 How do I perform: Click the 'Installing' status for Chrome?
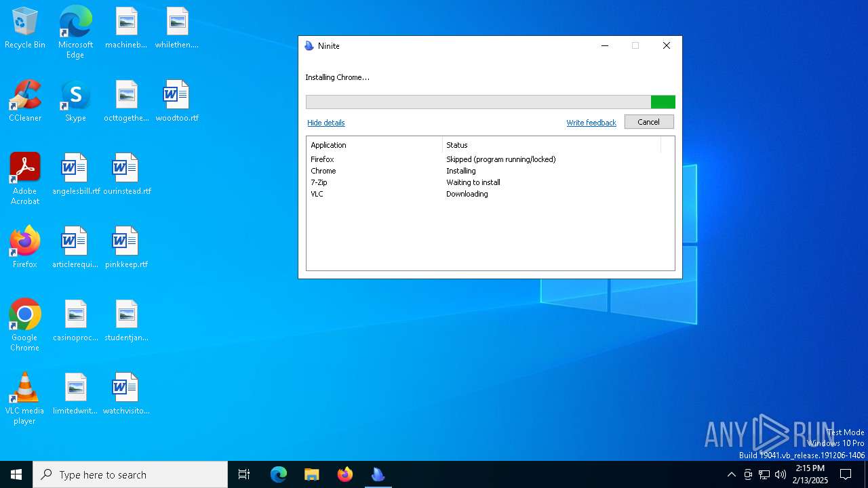[x=461, y=171]
